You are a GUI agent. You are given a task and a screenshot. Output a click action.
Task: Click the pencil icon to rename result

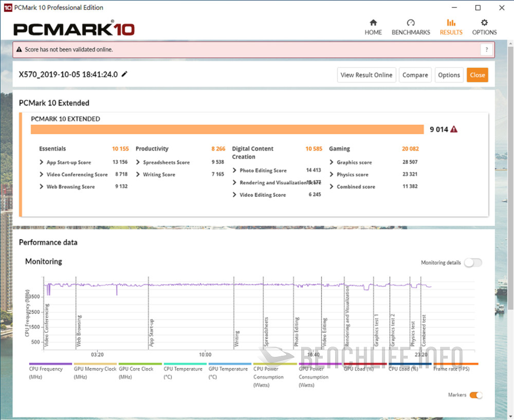(124, 74)
